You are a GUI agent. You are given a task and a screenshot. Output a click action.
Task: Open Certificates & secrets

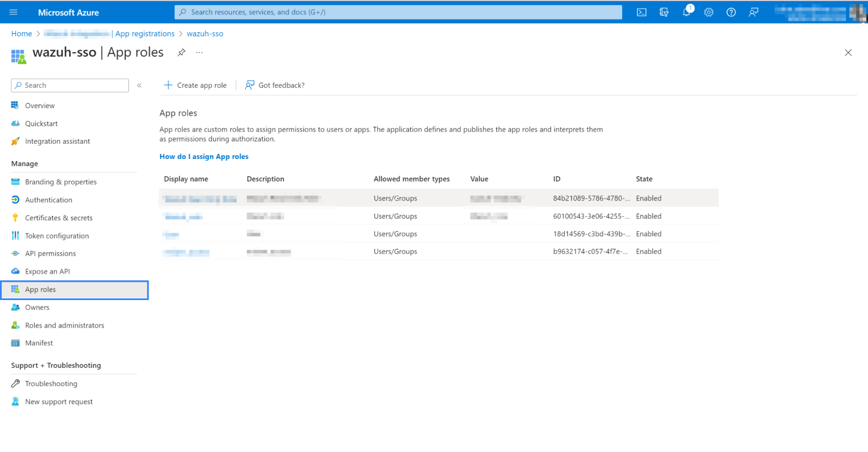coord(59,218)
